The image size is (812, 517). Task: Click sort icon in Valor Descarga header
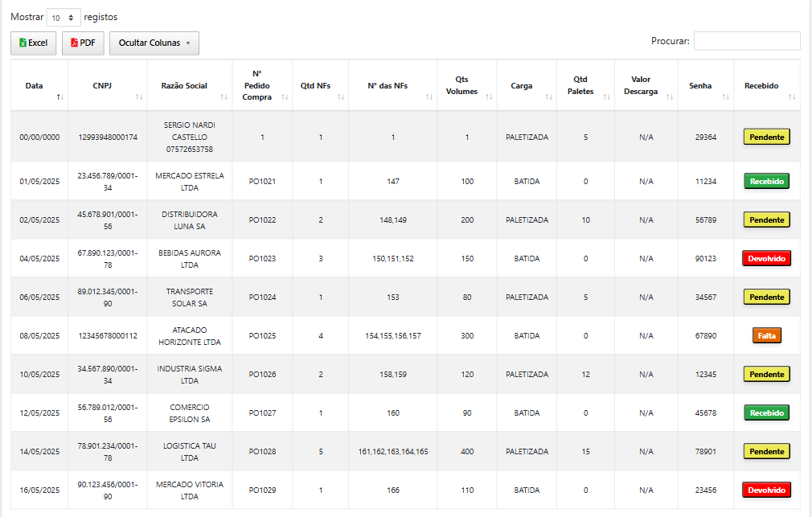(x=669, y=96)
